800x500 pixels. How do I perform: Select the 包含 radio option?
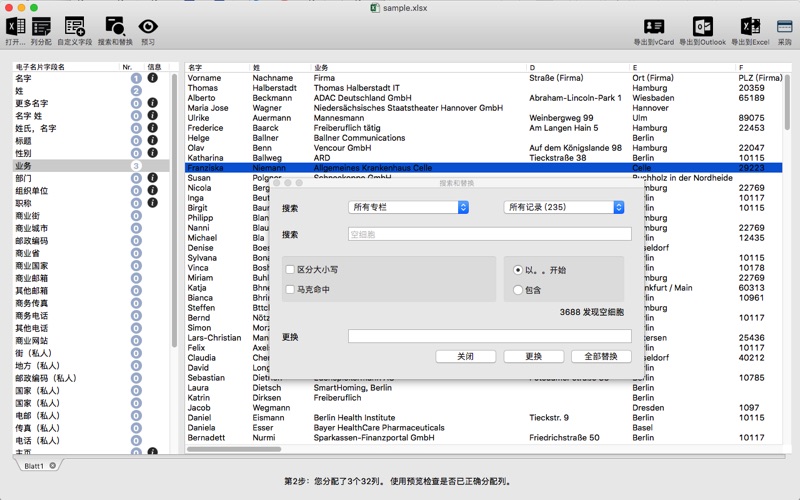(x=518, y=290)
